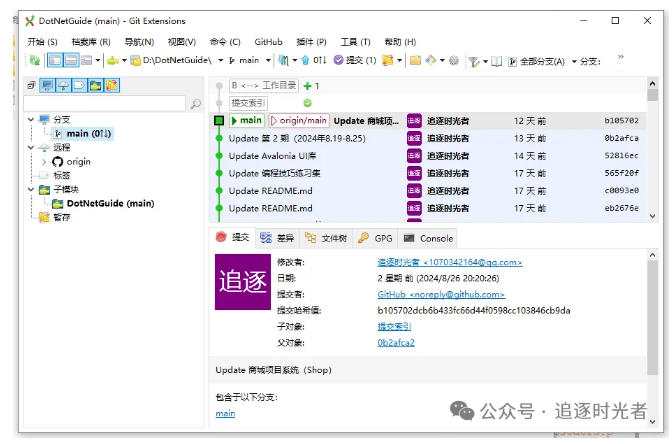Toggle show remotes cloud button

pos(63,85)
